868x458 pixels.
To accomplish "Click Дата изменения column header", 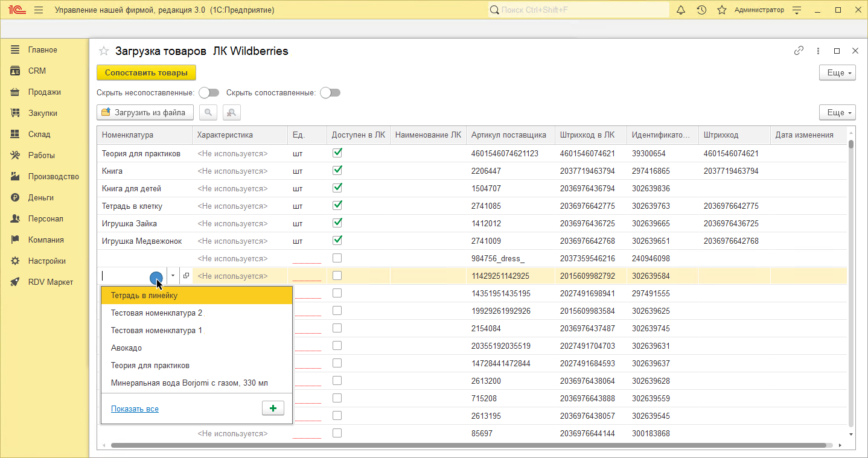I will click(x=809, y=135).
